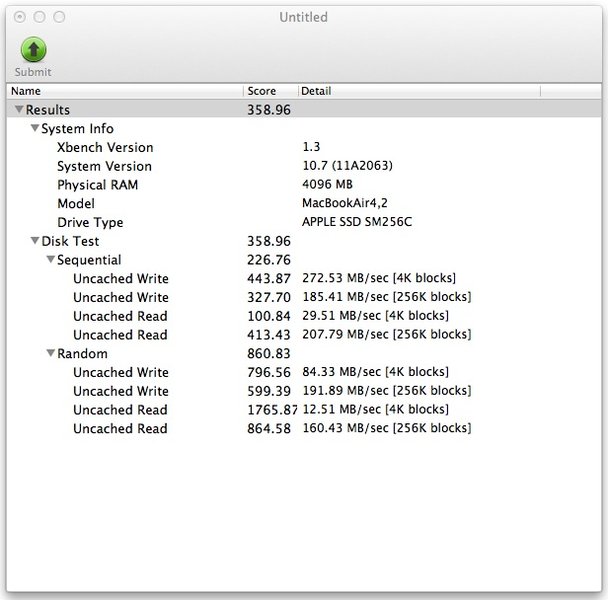The image size is (608, 600).
Task: Select the Physical RAM row
Action: (304, 185)
